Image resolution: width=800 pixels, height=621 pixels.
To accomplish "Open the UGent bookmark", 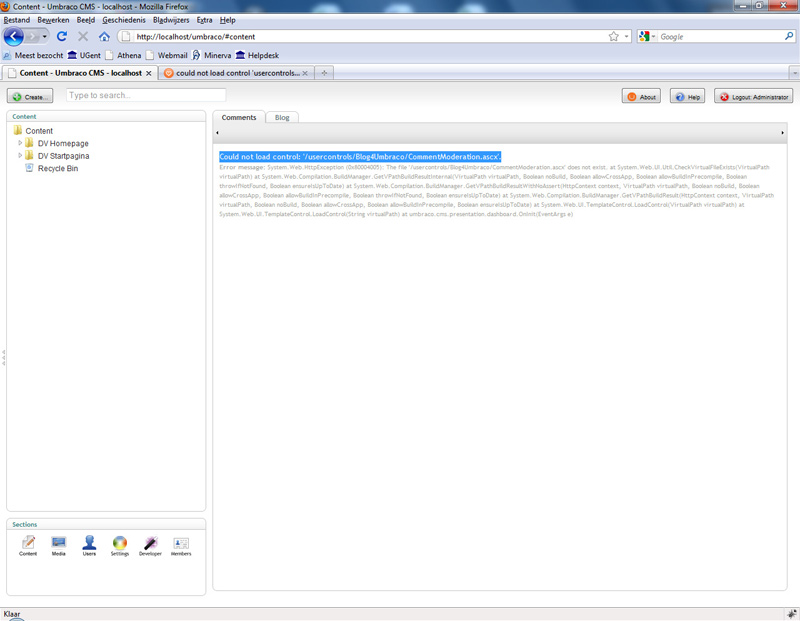I will coord(84,55).
